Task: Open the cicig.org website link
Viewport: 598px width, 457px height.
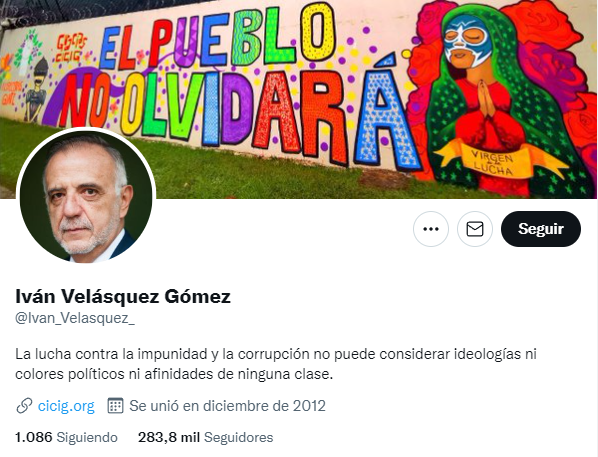Action: (x=66, y=406)
